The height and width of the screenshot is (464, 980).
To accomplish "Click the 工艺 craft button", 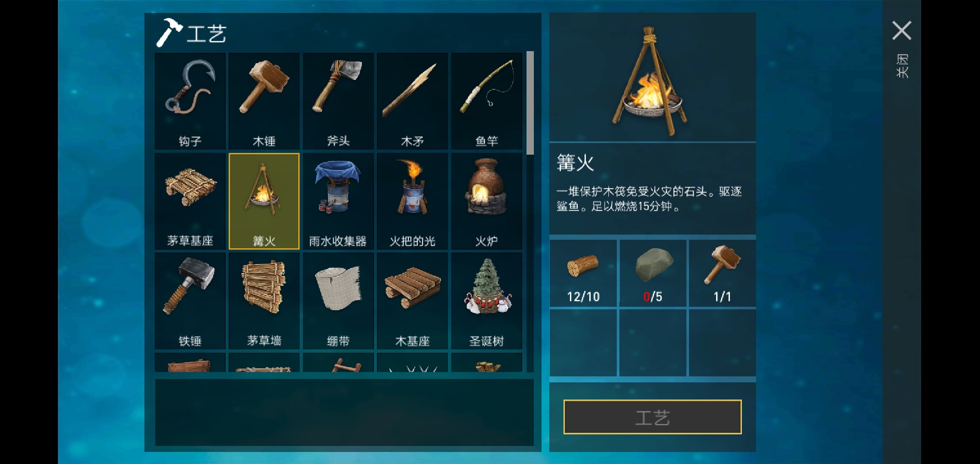I will (x=652, y=417).
